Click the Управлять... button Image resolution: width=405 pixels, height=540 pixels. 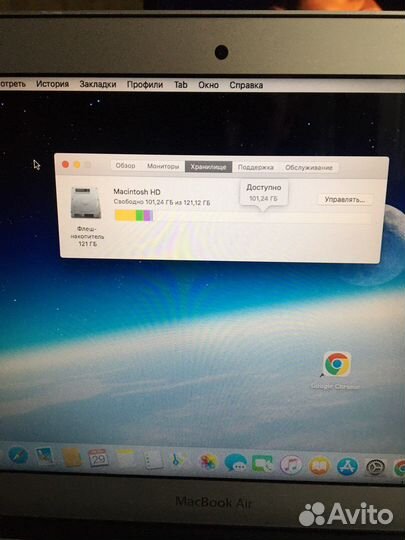point(344,199)
